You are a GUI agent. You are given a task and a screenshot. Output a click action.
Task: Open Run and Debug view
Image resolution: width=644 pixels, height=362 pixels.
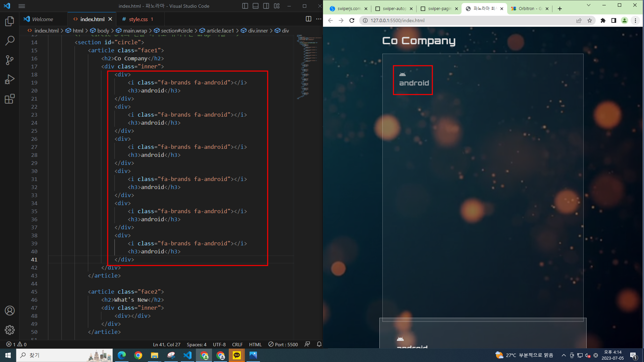tap(10, 79)
